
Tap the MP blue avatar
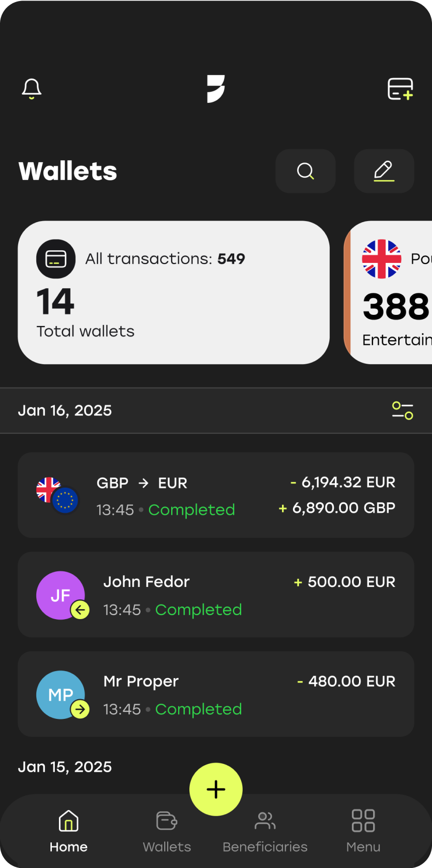[60, 695]
